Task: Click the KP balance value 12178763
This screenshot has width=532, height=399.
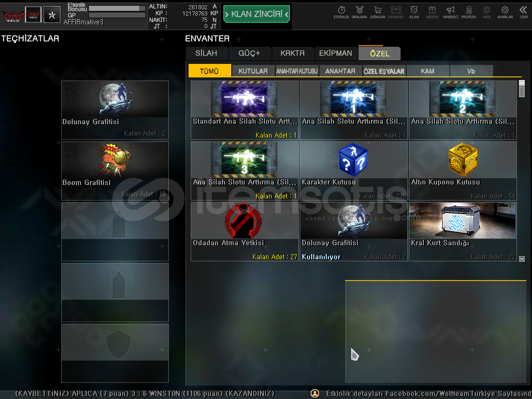Action: point(195,14)
